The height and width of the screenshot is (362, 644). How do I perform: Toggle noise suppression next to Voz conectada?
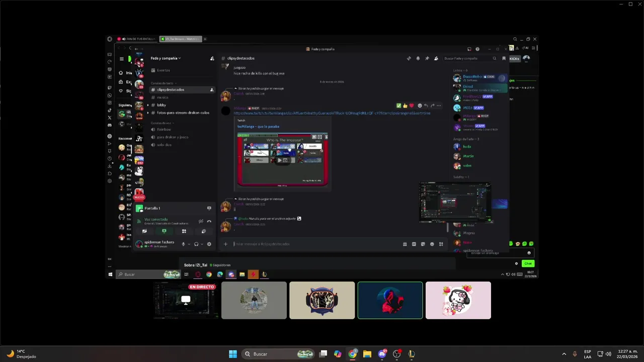[x=201, y=221]
